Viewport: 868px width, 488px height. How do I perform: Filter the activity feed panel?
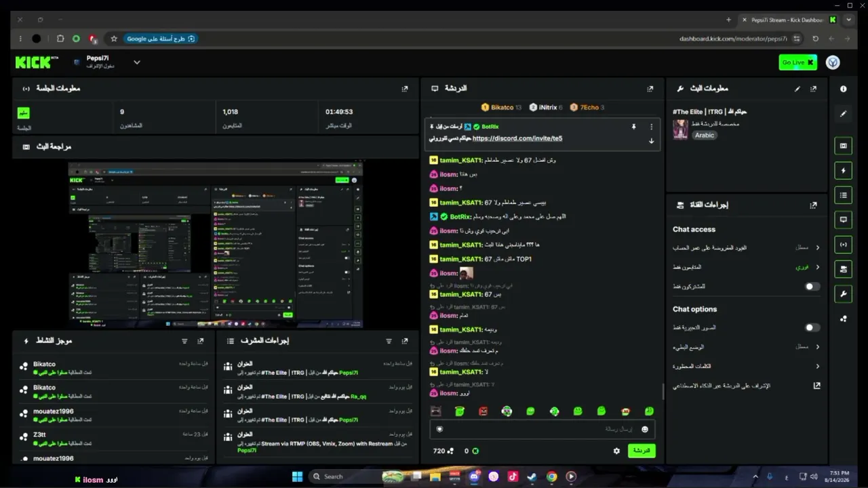tap(184, 341)
